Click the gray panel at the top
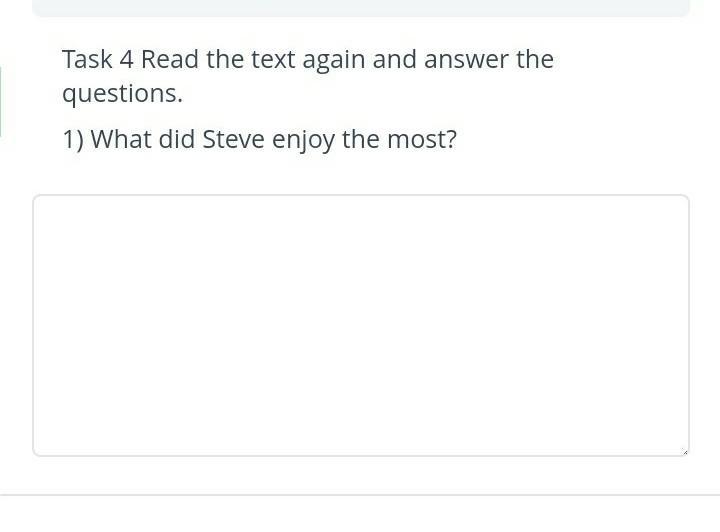Image resolution: width=720 pixels, height=532 pixels. point(360,8)
